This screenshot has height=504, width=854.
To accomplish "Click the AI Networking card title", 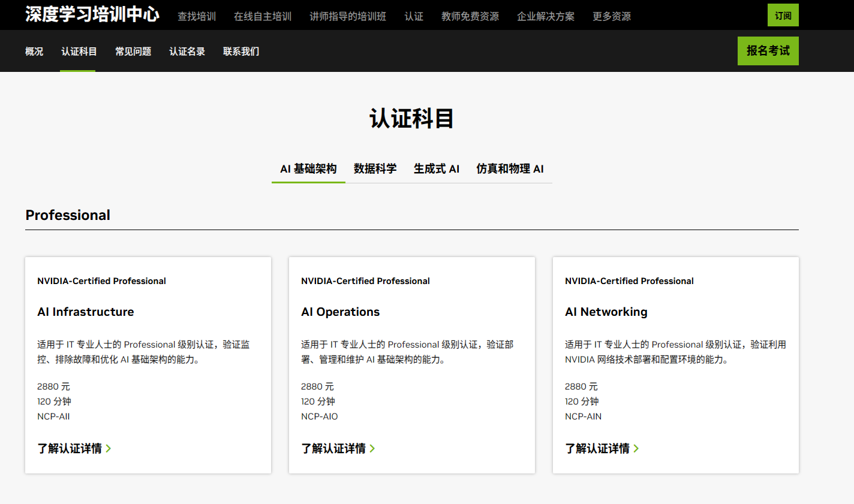I will click(x=606, y=312).
